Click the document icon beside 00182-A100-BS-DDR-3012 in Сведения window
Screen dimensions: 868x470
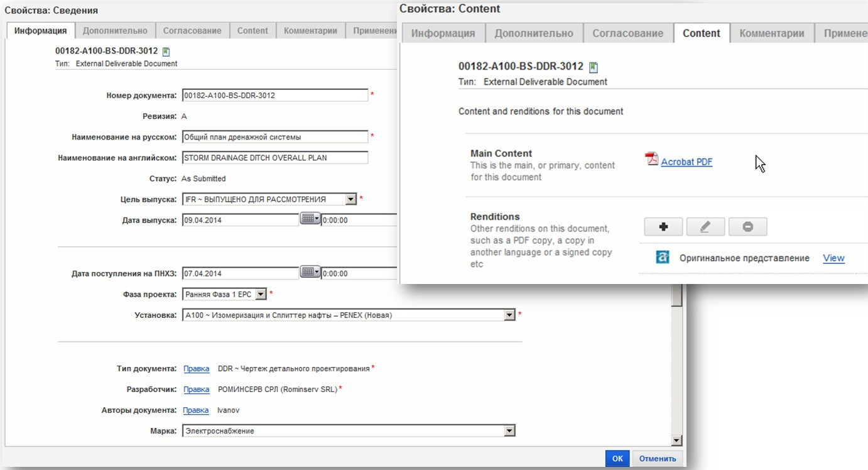tap(166, 52)
